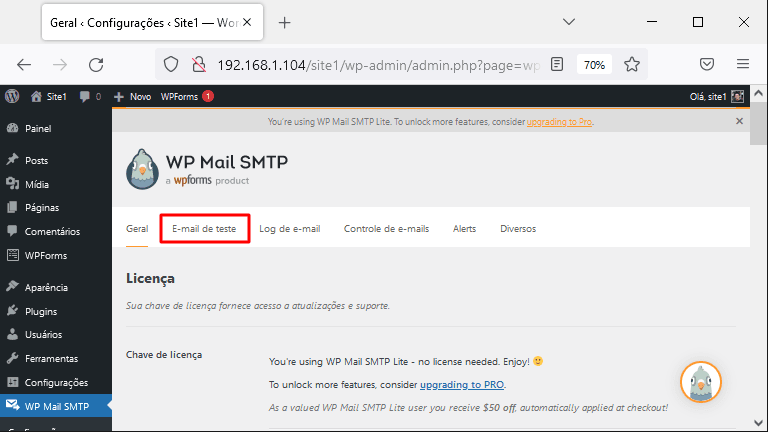Image resolution: width=768 pixels, height=432 pixels.
Task: Open Configurações in the sidebar
Action: pyautogui.click(x=56, y=383)
